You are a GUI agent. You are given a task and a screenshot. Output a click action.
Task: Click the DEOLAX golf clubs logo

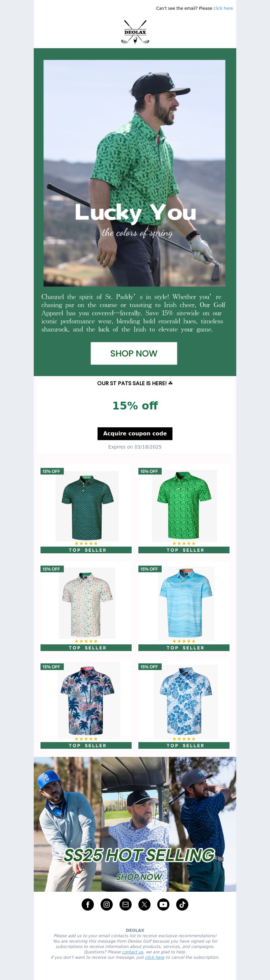(x=135, y=32)
